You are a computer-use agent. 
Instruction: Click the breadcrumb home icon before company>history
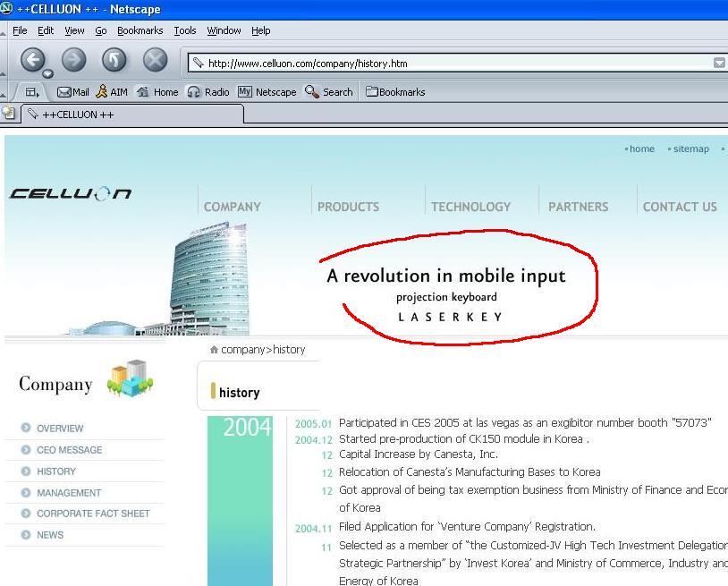[x=214, y=350]
